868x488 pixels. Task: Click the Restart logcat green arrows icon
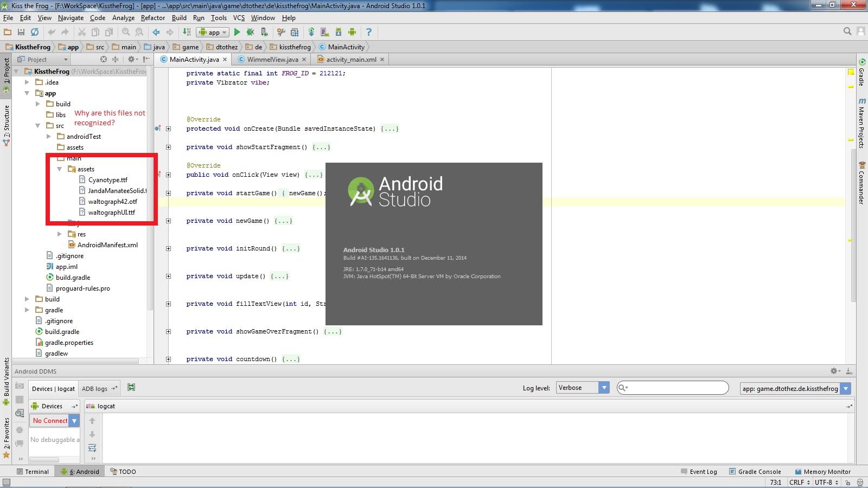(x=131, y=387)
